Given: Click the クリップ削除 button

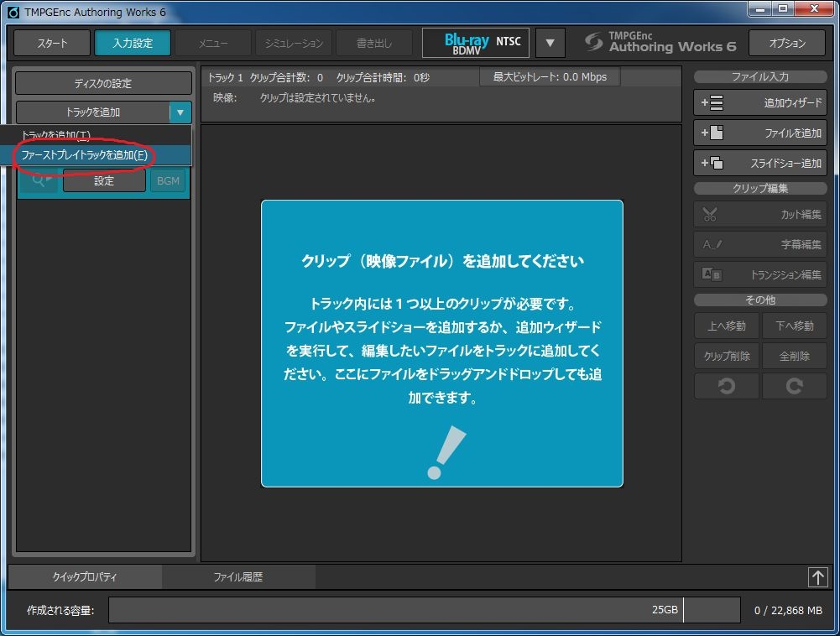Looking at the screenshot, I should pyautogui.click(x=727, y=356).
